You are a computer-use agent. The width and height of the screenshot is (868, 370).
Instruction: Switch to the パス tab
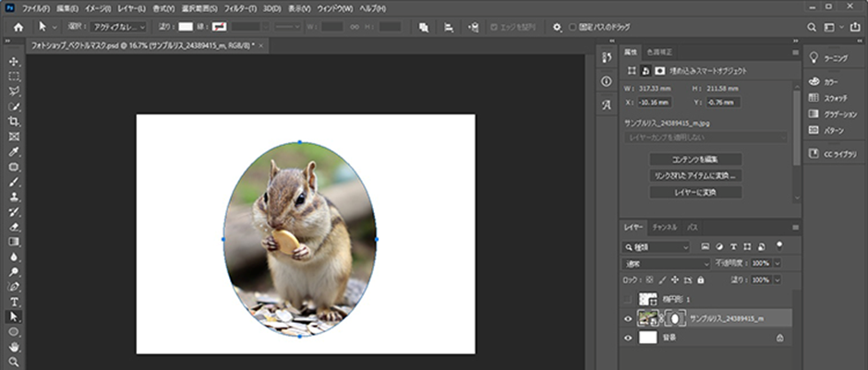pyautogui.click(x=692, y=227)
